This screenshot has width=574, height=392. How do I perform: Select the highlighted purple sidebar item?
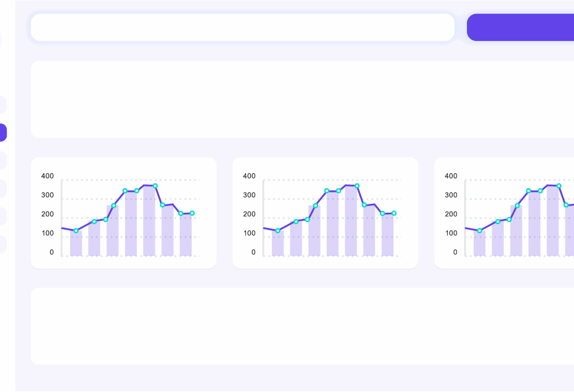[3, 133]
